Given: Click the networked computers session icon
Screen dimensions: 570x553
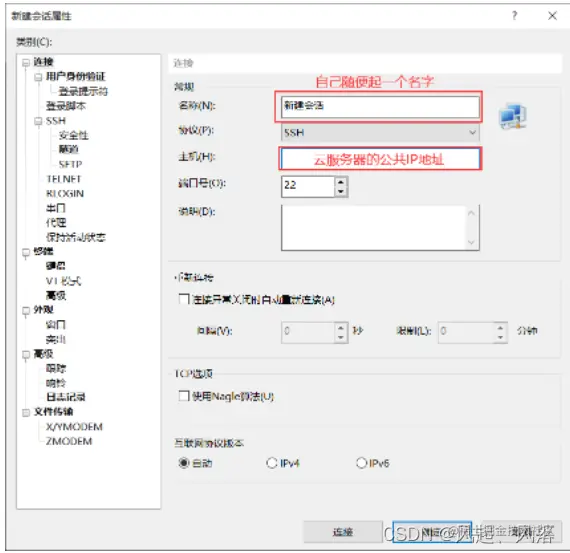Looking at the screenshot, I should pos(513,116).
